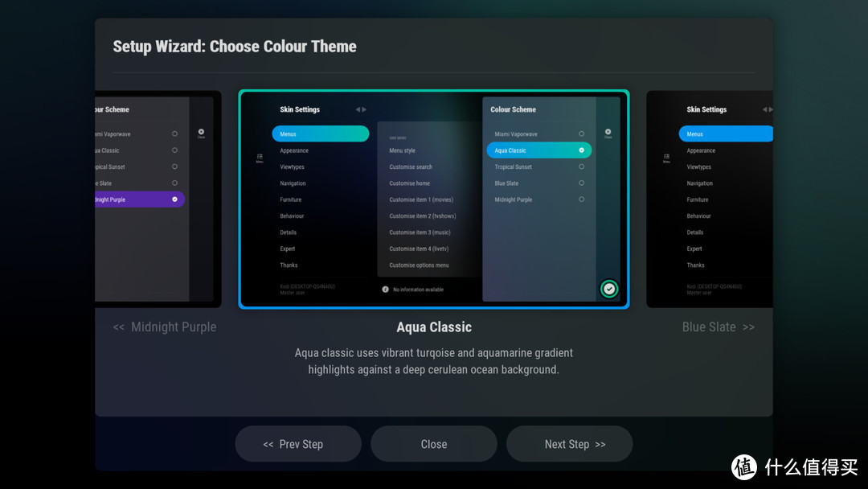Select the Miami Vaporwave radio button
The height and width of the screenshot is (489, 868).
(581, 134)
